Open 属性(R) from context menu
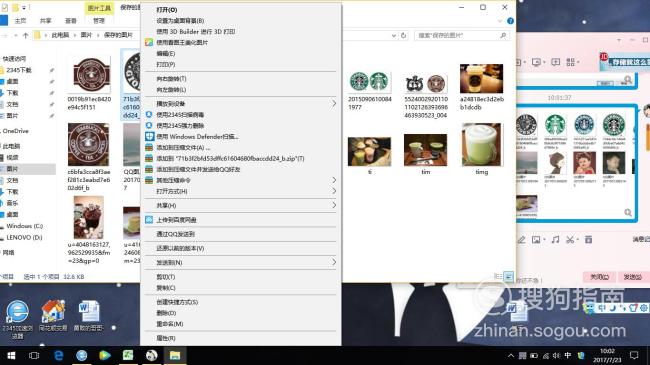This screenshot has width=650, height=365. coord(166,338)
